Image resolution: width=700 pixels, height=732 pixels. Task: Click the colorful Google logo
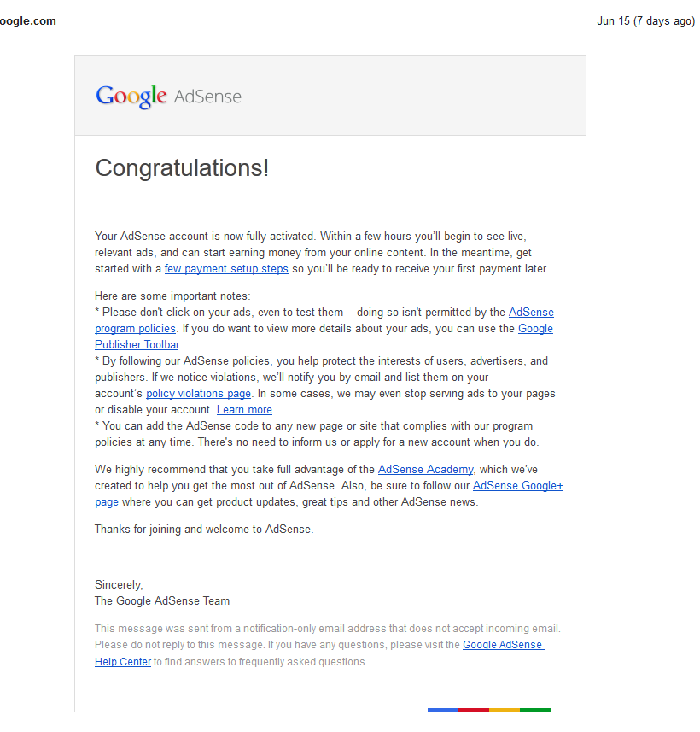(x=131, y=97)
